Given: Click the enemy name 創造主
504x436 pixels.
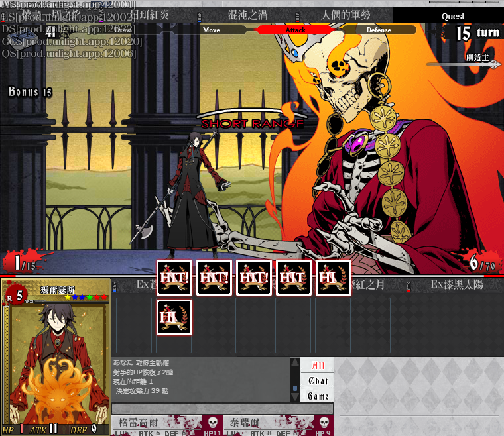Looking at the screenshot, I should 477,58.
